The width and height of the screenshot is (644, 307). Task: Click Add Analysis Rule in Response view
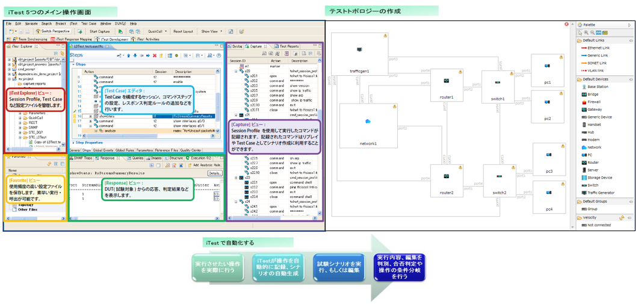point(205,165)
